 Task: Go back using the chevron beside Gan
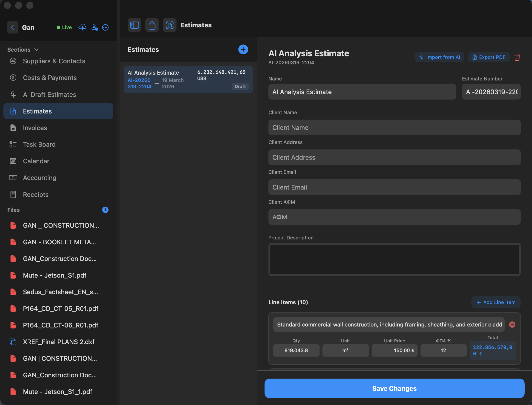pyautogui.click(x=12, y=27)
